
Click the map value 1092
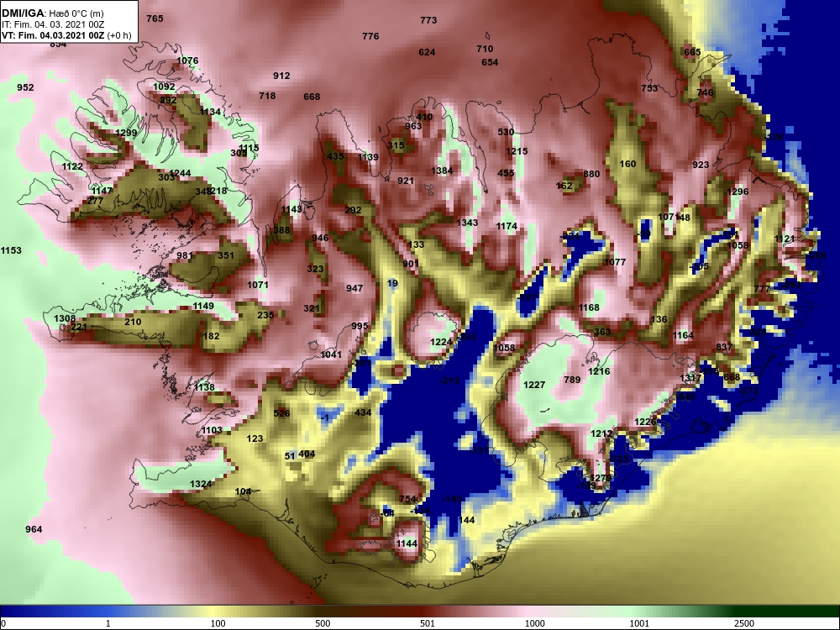164,87
